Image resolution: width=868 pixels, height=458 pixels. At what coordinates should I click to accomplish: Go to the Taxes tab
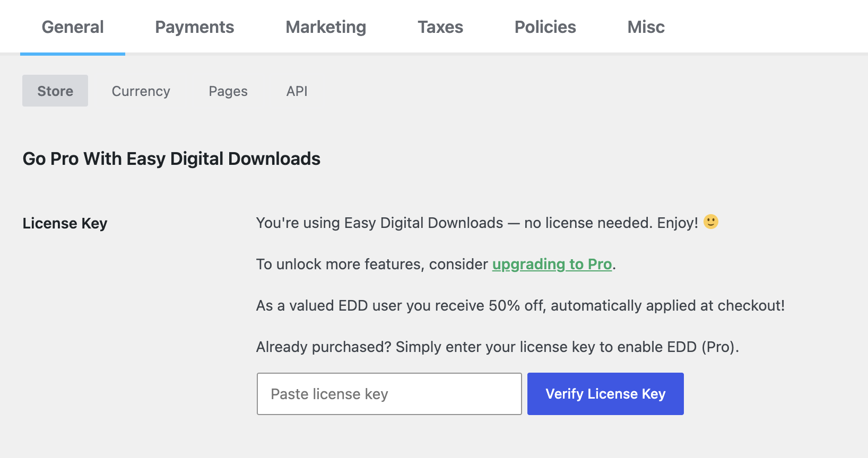[440, 27]
